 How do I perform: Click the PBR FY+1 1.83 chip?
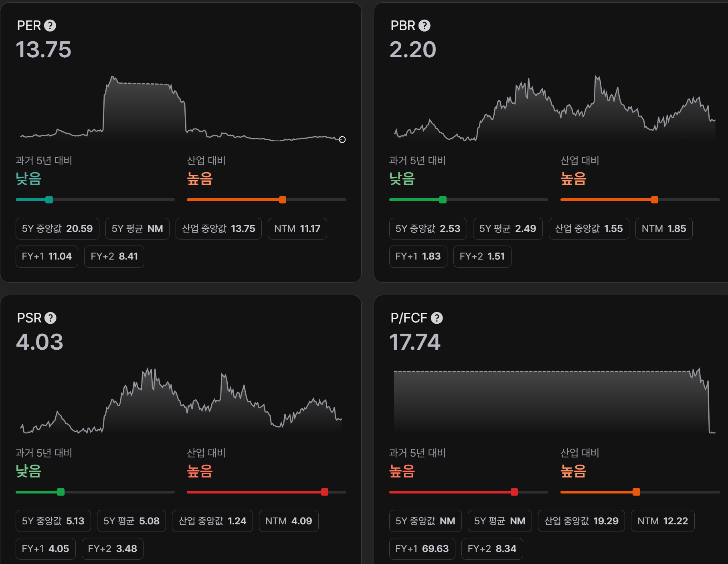[x=418, y=256]
